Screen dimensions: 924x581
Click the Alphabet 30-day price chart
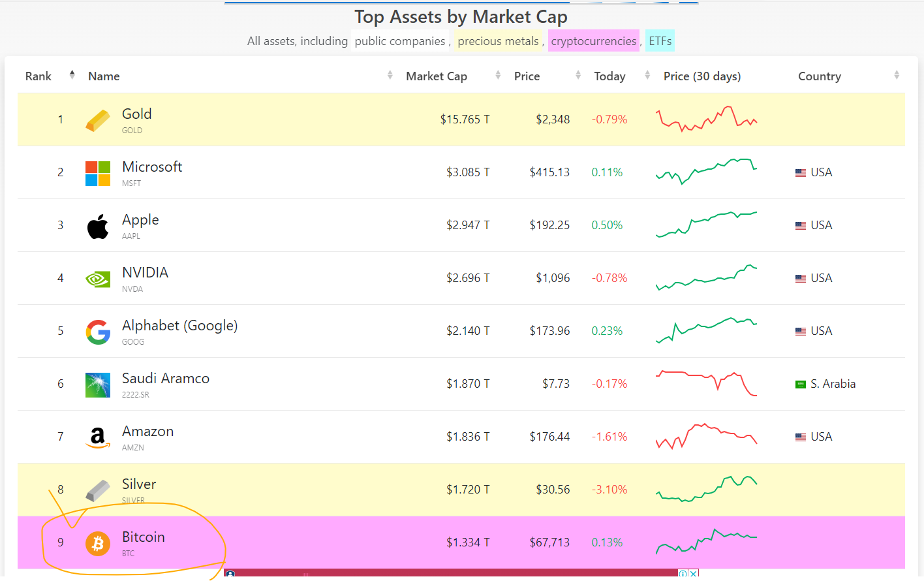pos(706,330)
